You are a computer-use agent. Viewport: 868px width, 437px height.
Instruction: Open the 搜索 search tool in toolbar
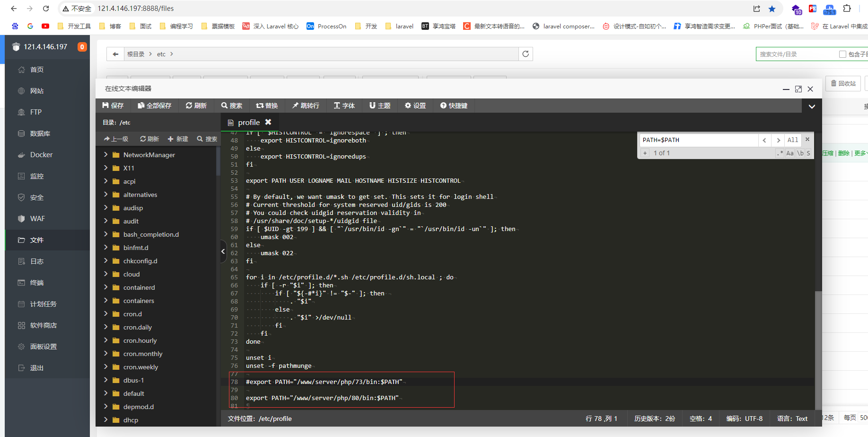(x=232, y=106)
